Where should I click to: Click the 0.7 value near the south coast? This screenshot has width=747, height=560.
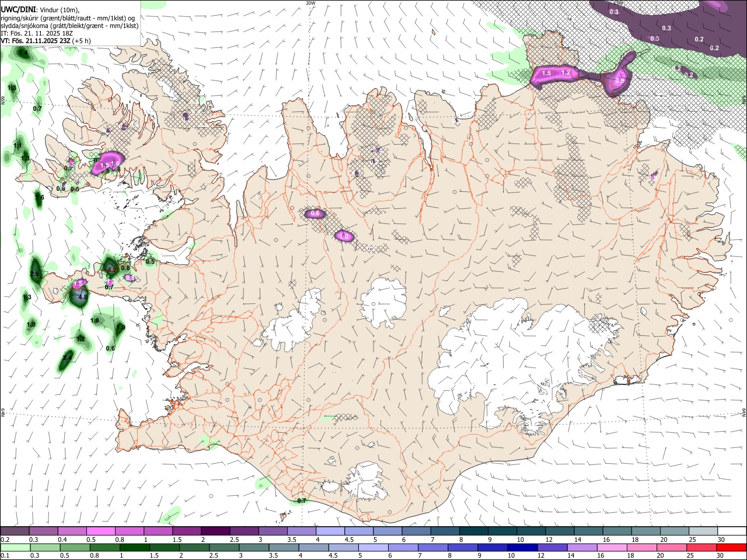[302, 501]
